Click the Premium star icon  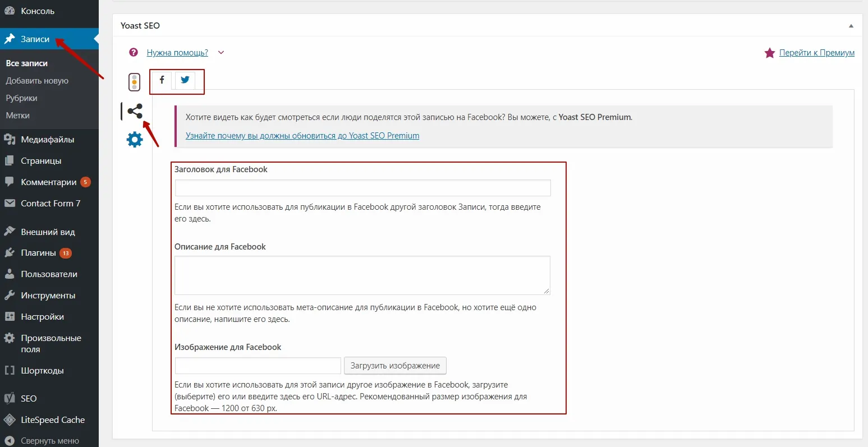tap(770, 53)
